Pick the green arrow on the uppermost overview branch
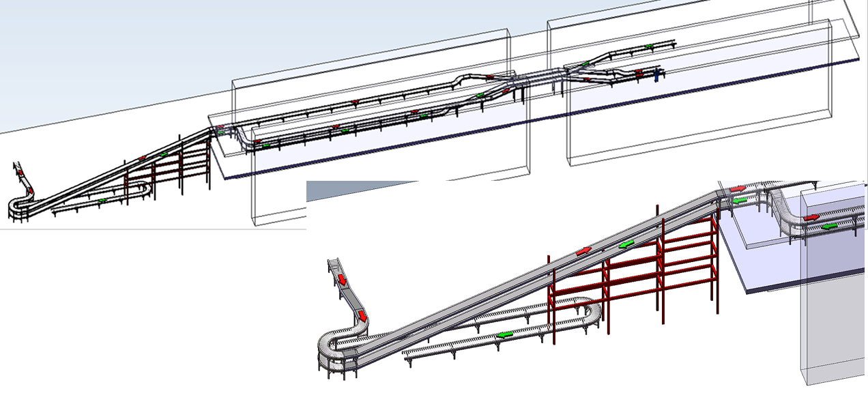868x406 pixels. click(650, 46)
